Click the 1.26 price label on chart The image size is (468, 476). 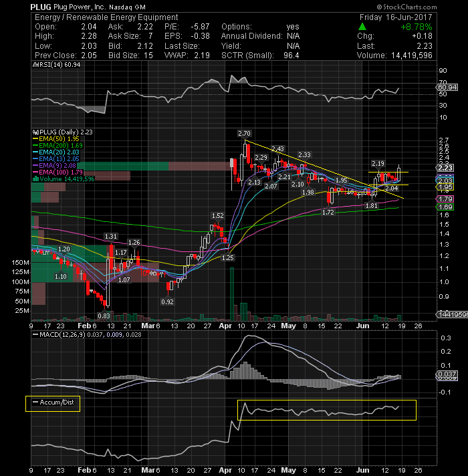pos(134,243)
